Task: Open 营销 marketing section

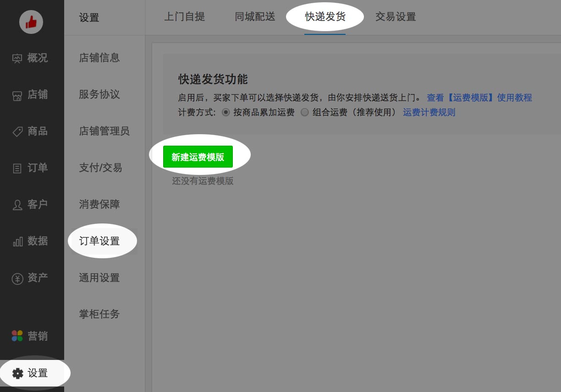Action: click(30, 336)
